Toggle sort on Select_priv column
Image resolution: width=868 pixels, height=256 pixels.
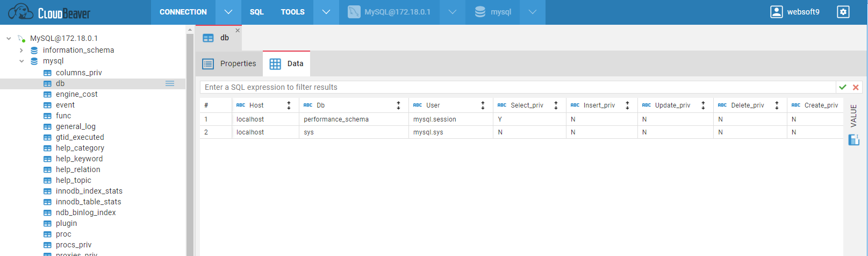[556, 105]
